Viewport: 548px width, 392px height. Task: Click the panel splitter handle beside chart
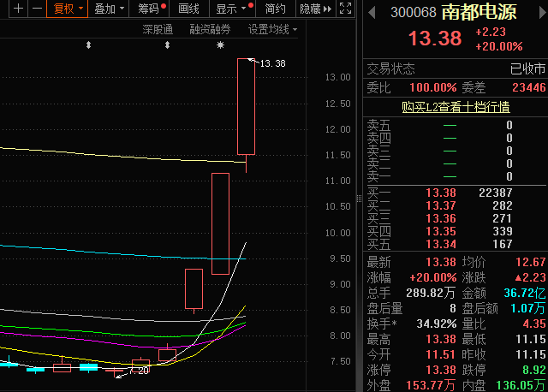pos(360,199)
